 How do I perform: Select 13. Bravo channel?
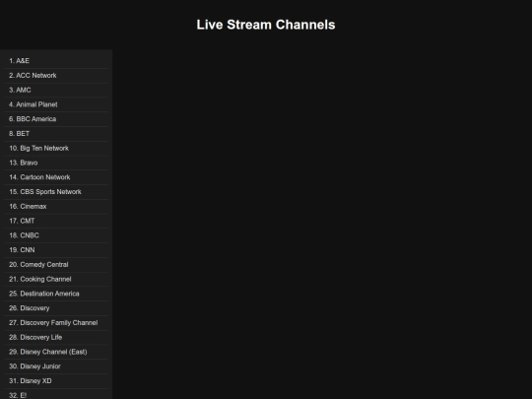[x=56, y=164]
